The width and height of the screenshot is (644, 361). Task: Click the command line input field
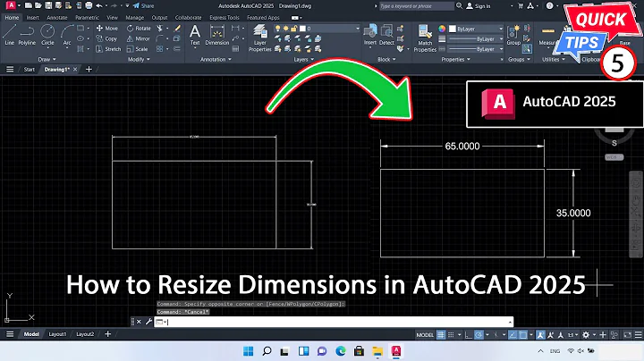334,322
